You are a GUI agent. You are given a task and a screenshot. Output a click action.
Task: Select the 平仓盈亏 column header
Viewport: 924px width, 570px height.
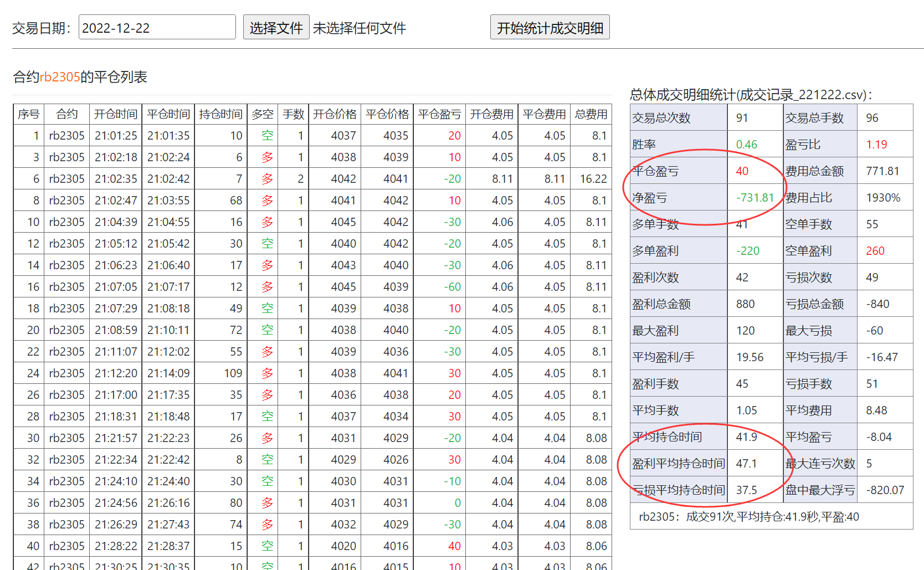coord(439,114)
